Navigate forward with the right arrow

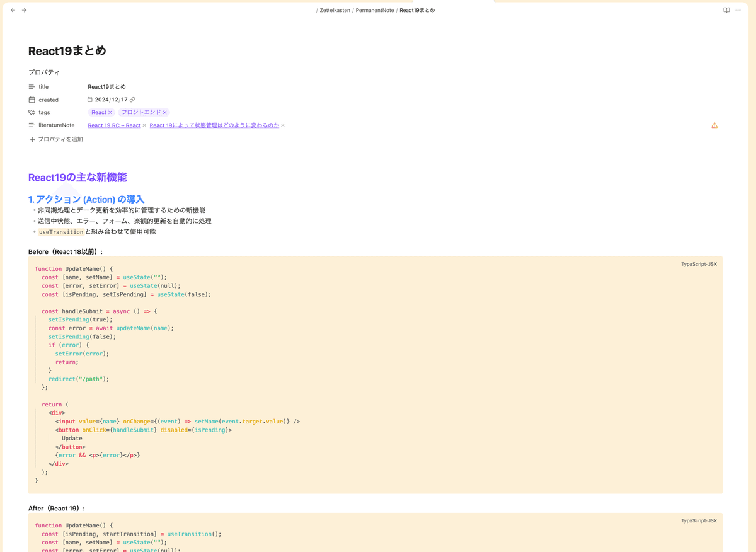25,10
